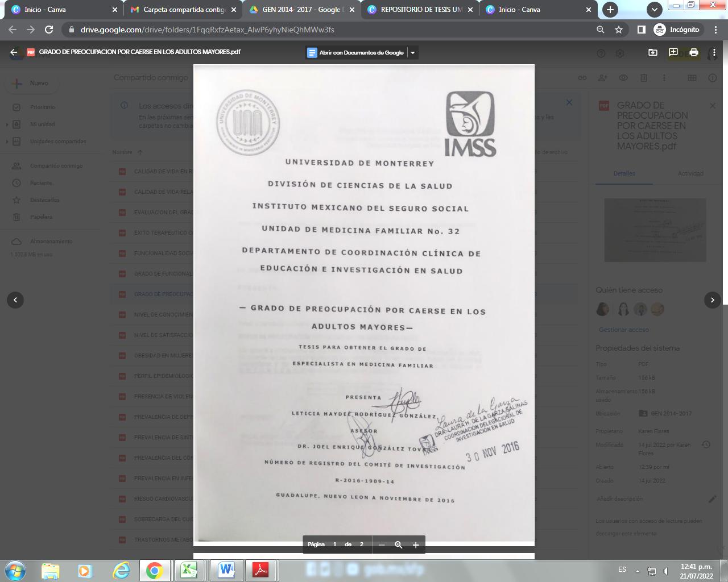Click Abrir con Documentos de Google button
The width and height of the screenshot is (728, 582).
coord(356,52)
